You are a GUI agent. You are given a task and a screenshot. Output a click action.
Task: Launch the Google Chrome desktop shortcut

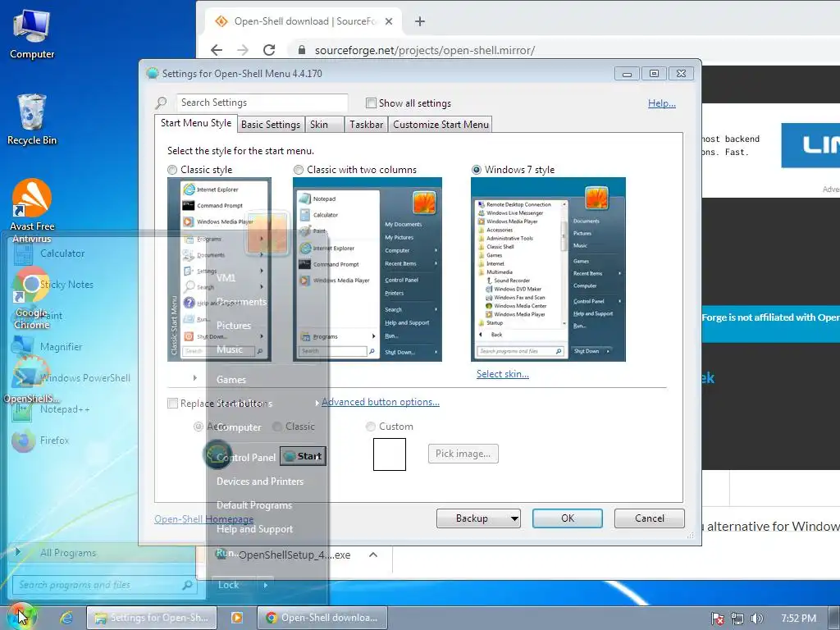point(32,298)
